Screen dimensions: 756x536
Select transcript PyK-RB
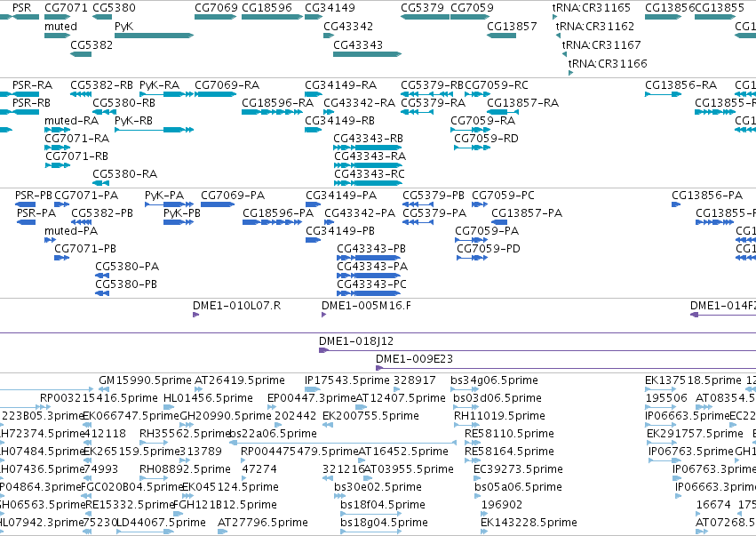[154, 130]
